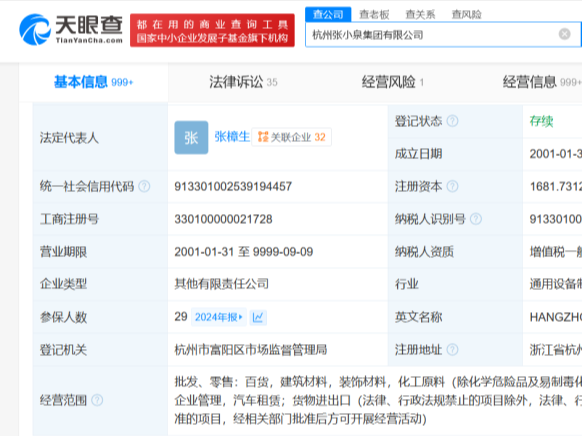582x437 pixels.
Task: Open the red 商业查询工具 banner
Action: pyautogui.click(x=212, y=30)
